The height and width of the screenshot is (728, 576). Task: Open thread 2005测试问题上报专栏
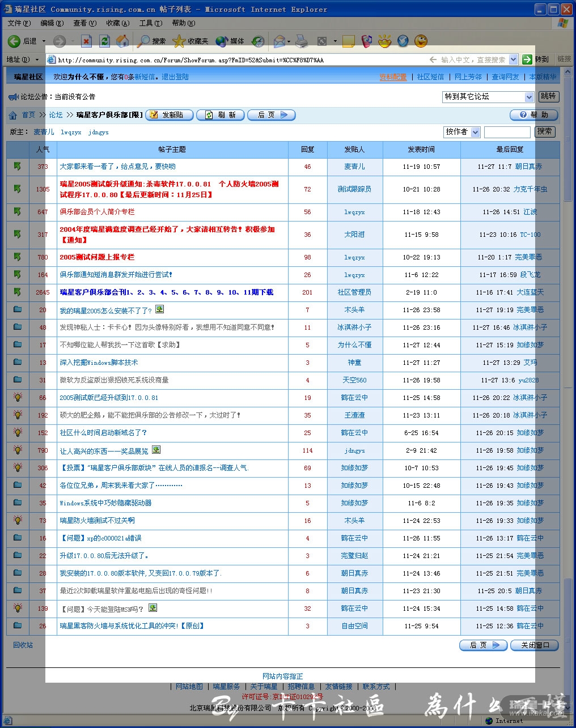(x=97, y=257)
